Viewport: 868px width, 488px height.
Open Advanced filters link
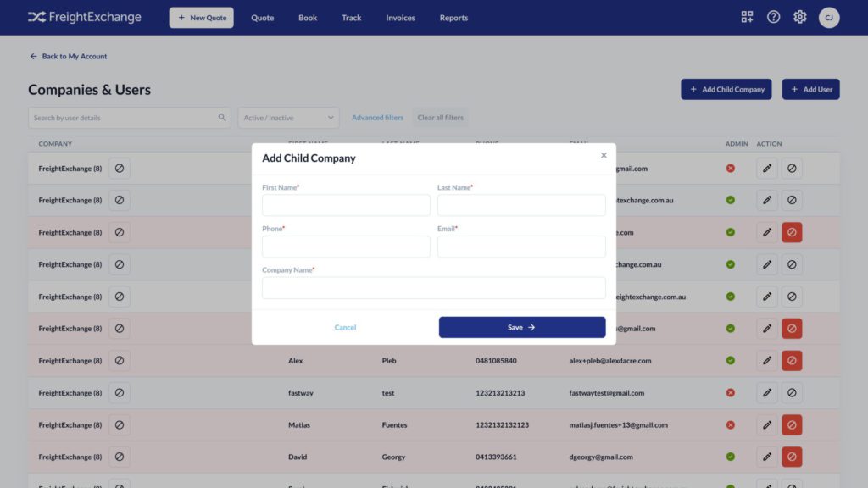tap(377, 118)
